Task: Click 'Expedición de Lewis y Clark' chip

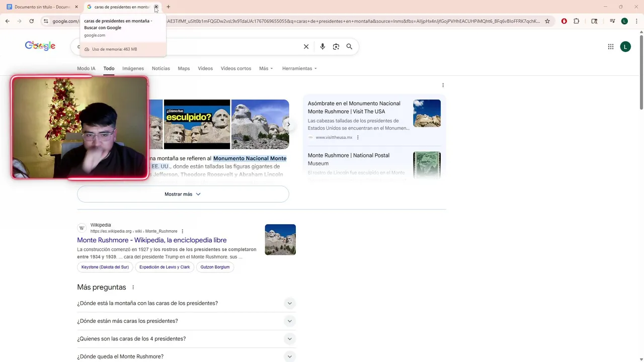Action: [x=165, y=267]
